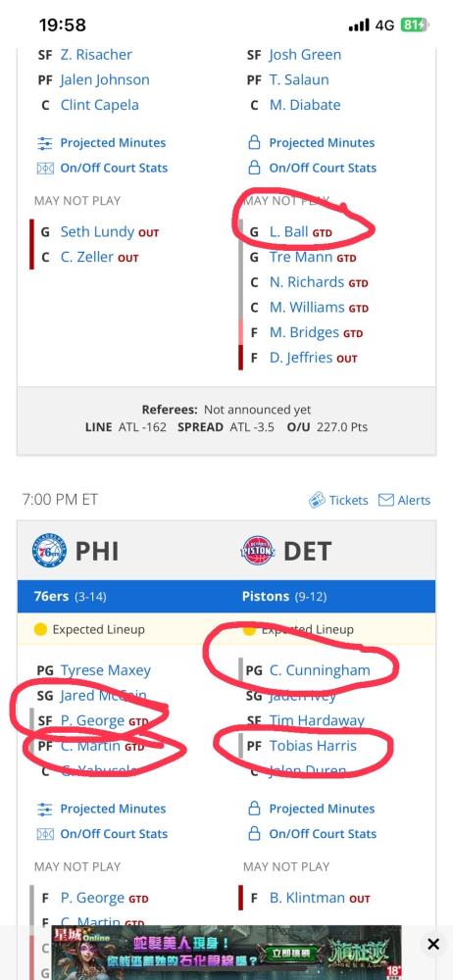Open Charlotte's On/Off Court Stats link
Viewport: 453px width, 980px height.
pos(323,168)
